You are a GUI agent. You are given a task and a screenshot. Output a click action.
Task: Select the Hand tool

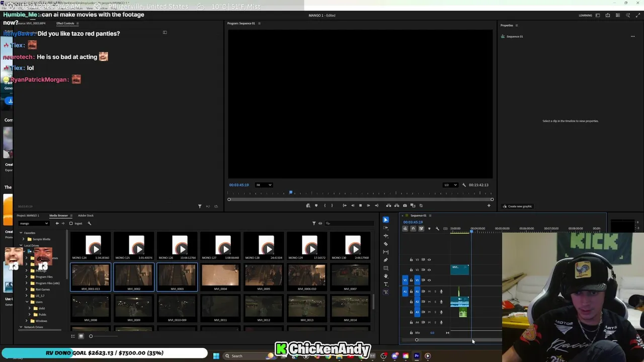point(386,276)
